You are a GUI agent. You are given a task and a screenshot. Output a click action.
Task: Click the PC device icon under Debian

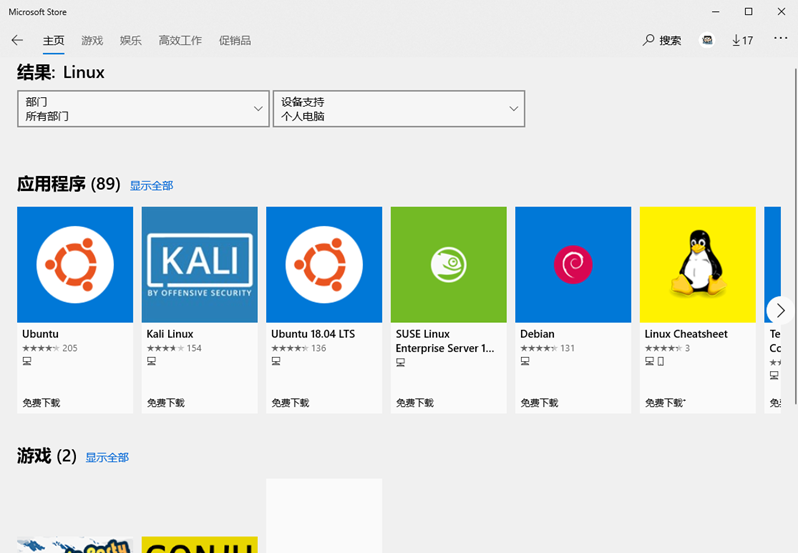click(x=525, y=361)
